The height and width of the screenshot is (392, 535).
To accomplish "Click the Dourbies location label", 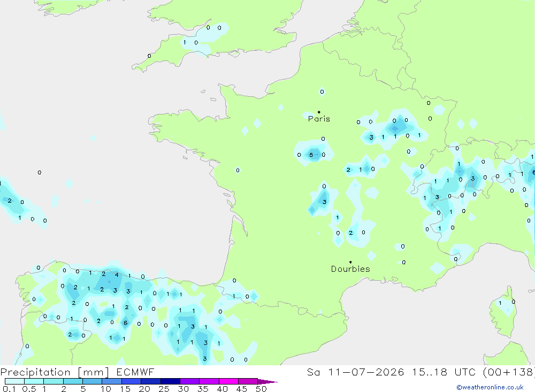I will click(350, 269).
